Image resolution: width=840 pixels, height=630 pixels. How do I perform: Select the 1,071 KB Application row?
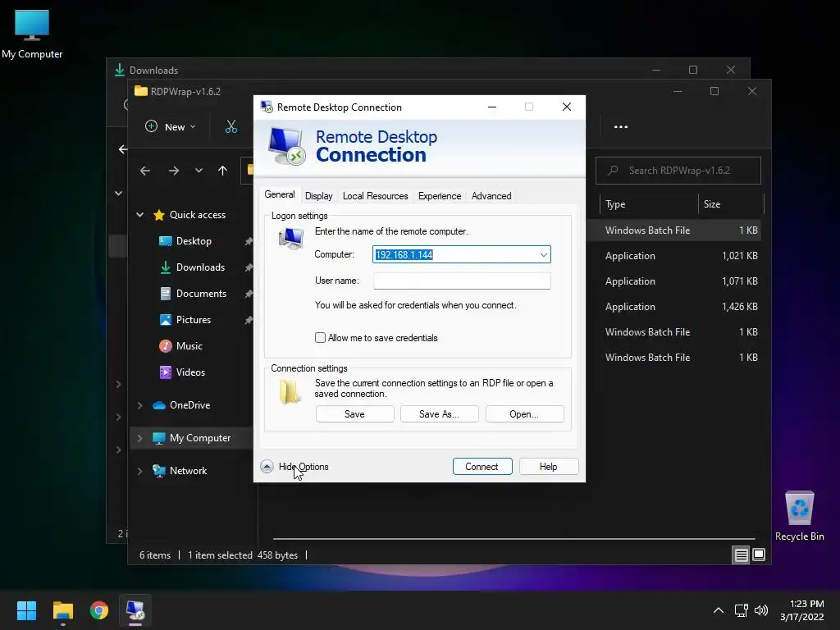(x=674, y=281)
